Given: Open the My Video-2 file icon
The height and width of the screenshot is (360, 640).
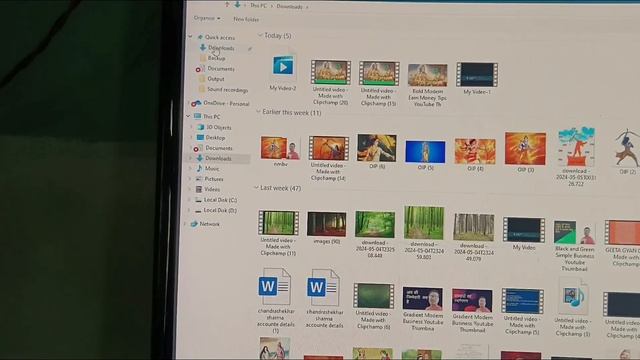Looking at the screenshot, I should (283, 67).
